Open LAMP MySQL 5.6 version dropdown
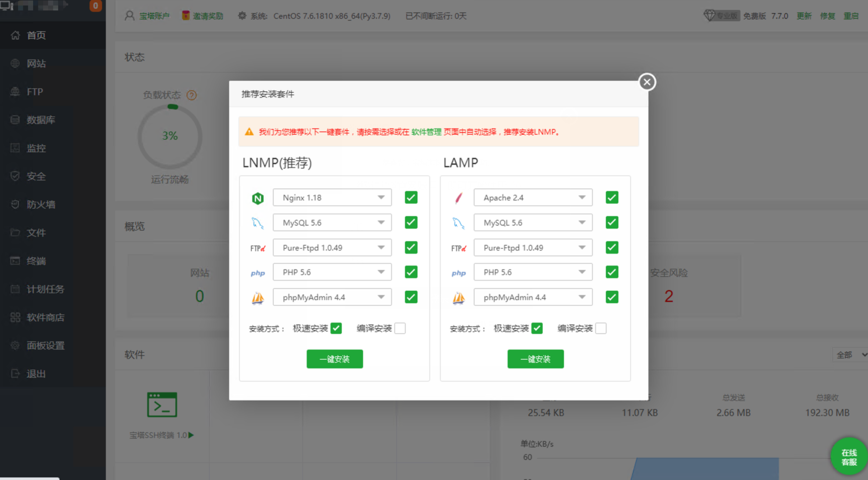868x480 pixels. pos(533,222)
